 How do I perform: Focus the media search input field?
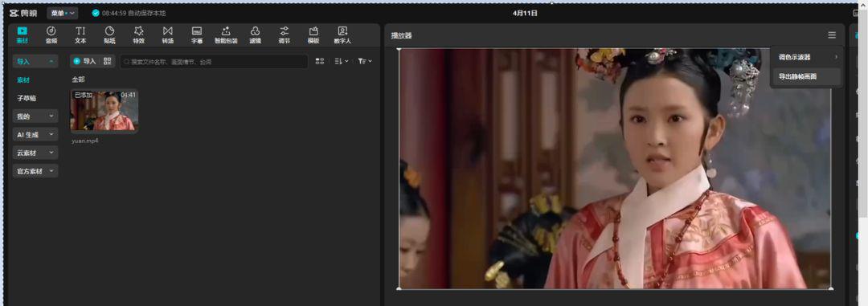215,61
